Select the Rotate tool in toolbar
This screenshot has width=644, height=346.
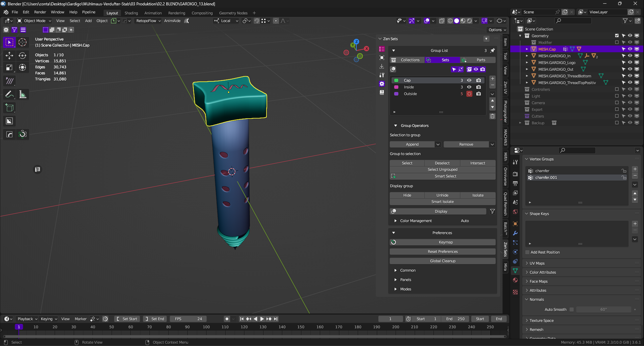click(22, 56)
